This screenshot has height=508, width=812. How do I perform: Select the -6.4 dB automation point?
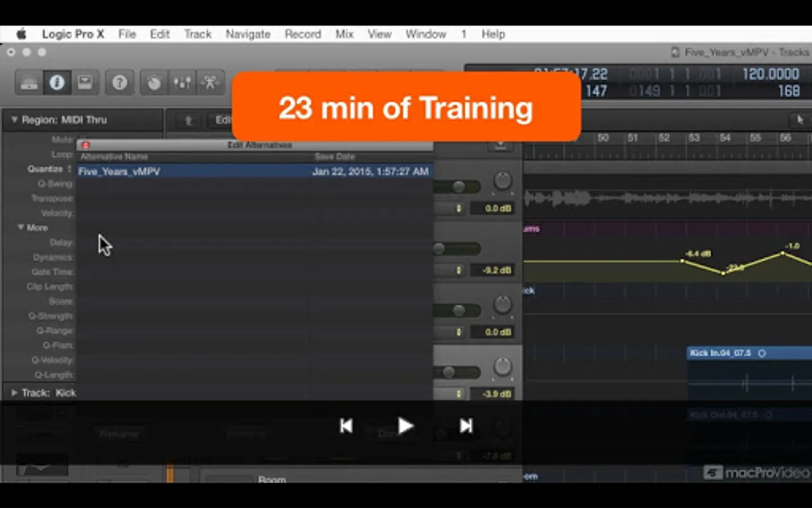click(x=682, y=261)
